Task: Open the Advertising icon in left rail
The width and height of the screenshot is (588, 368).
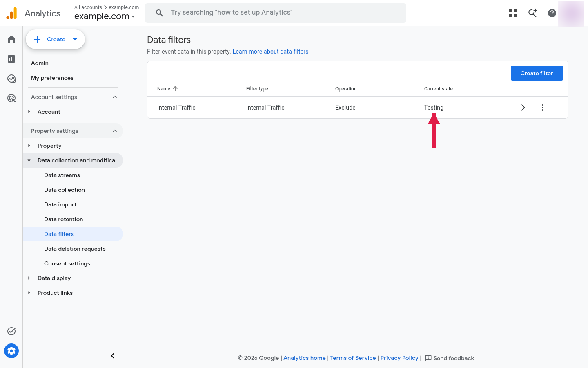Action: click(11, 98)
